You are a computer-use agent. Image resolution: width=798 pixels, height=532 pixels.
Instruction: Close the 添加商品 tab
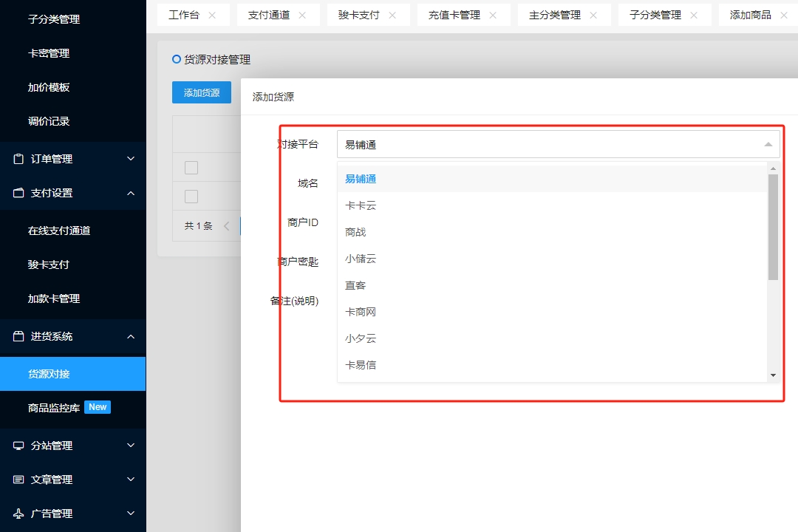pos(784,16)
